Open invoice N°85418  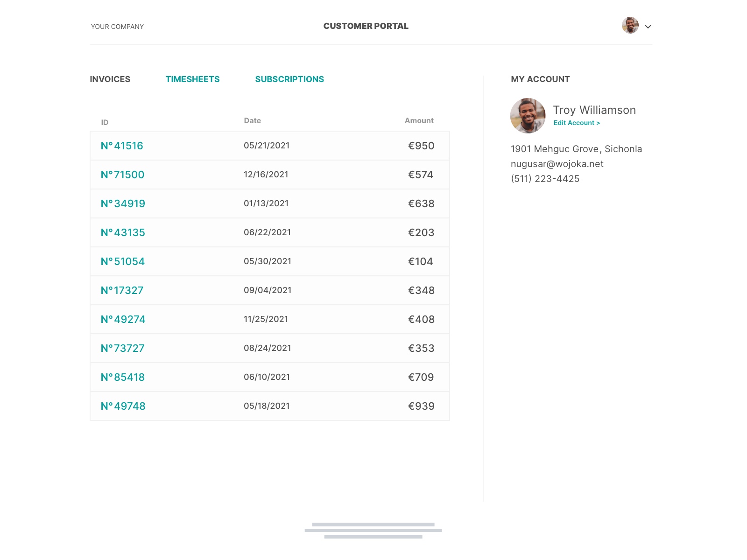pos(122,377)
